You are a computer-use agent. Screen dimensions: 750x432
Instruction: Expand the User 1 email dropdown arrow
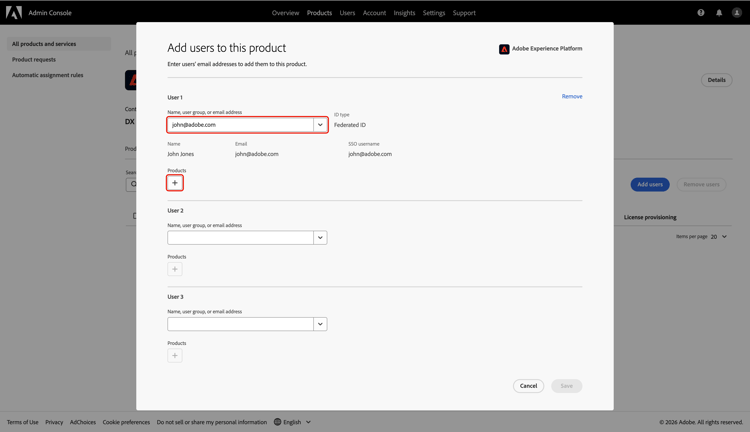click(x=320, y=125)
